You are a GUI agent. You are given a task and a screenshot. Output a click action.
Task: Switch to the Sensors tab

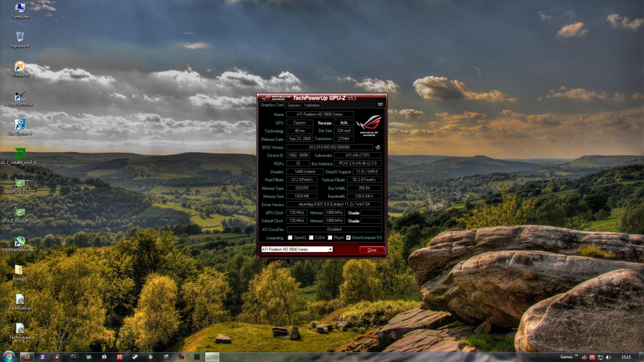(294, 105)
